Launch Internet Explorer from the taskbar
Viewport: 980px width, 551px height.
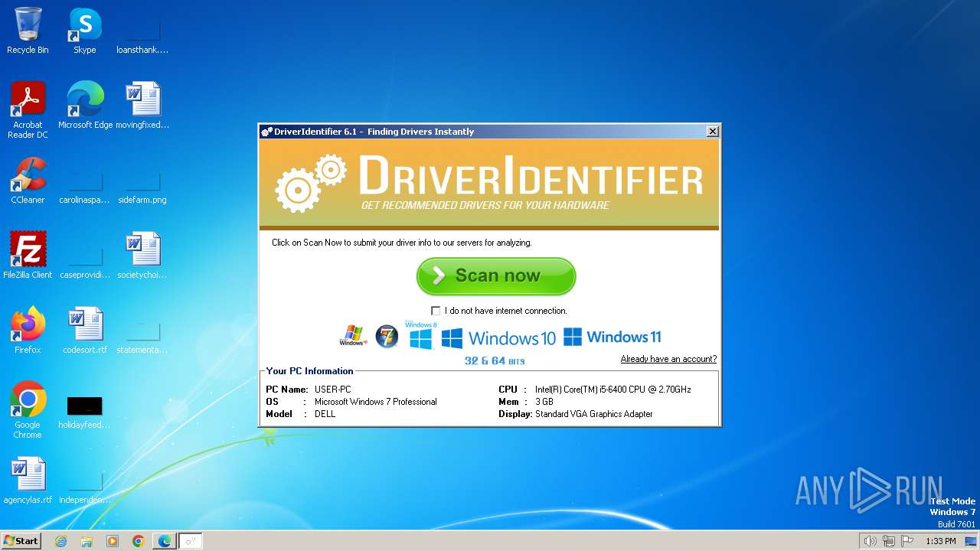(61, 541)
